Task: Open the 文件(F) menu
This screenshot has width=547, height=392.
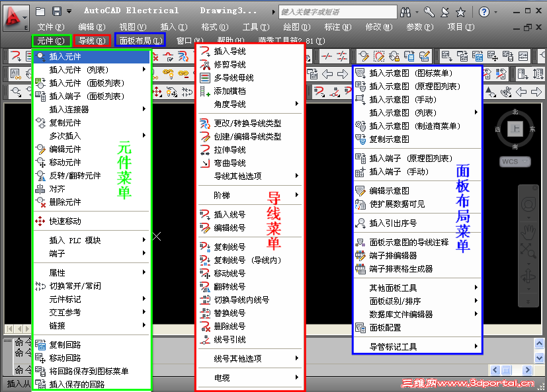Action: pos(51,27)
